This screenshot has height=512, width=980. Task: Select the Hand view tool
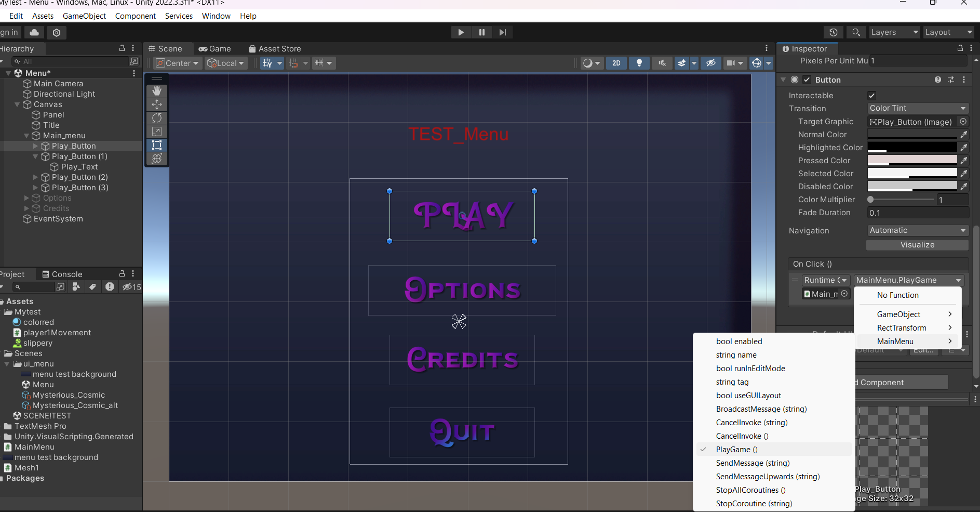pyautogui.click(x=157, y=91)
